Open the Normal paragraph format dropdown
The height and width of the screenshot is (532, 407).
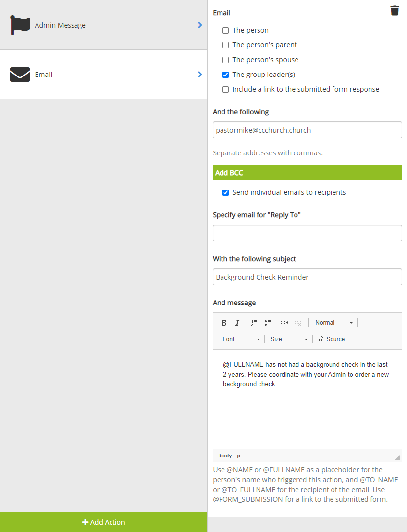coord(334,323)
